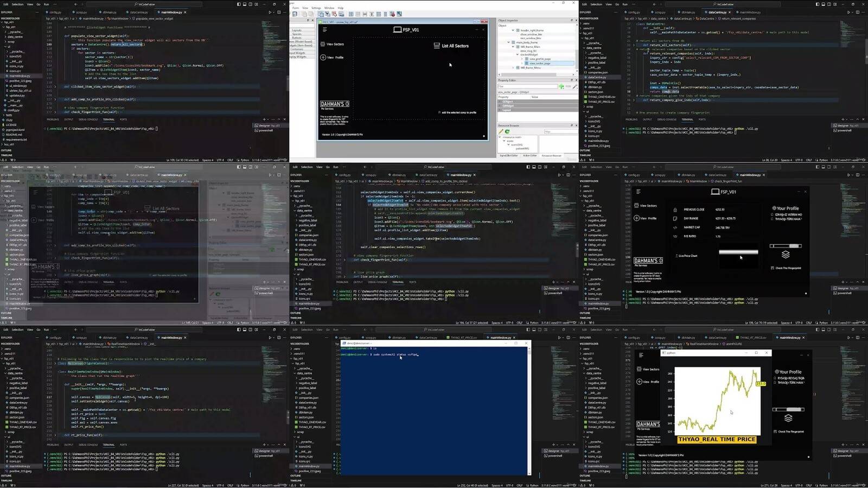Open the pencil edit-resources icon in Resource Browser
The width and height of the screenshot is (868, 488).
pos(501,131)
